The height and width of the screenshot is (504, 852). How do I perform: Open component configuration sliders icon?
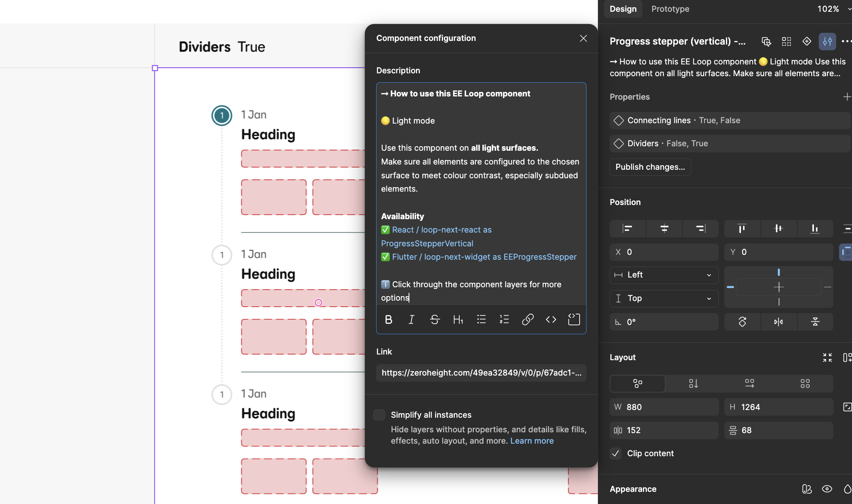(x=827, y=41)
